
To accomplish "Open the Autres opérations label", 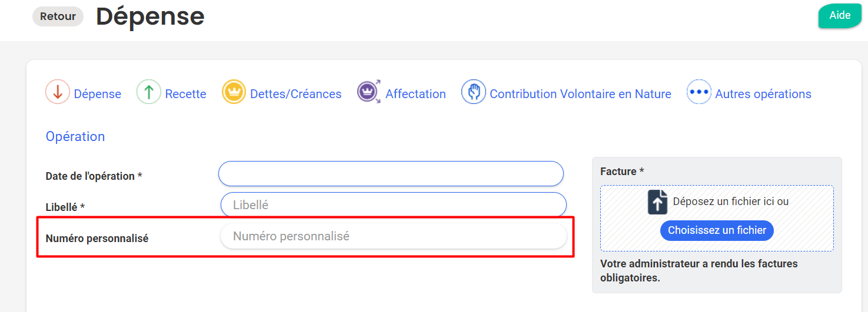I will (x=763, y=94).
